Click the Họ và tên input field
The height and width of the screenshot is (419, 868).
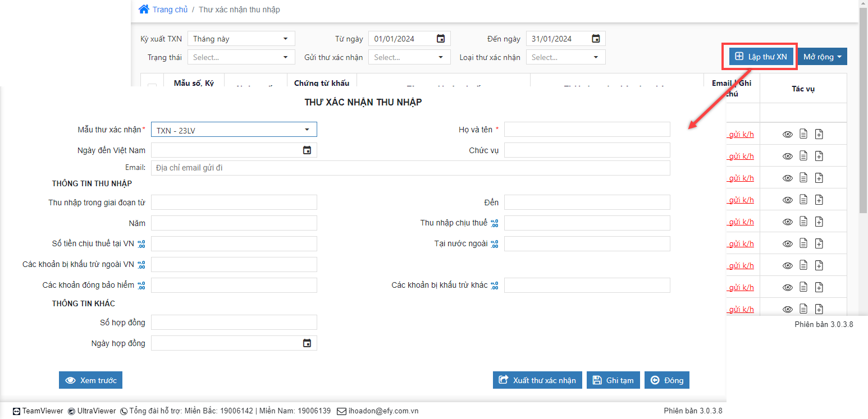587,130
